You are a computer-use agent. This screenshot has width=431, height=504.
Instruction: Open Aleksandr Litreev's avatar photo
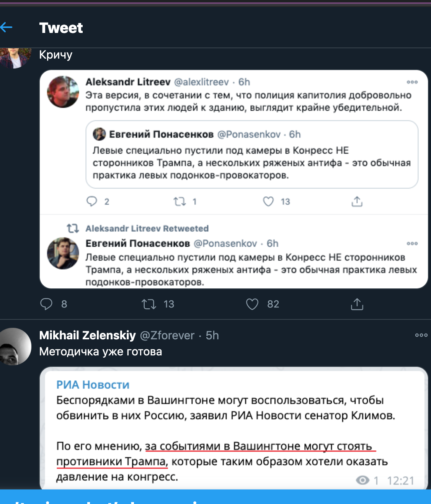(x=63, y=92)
